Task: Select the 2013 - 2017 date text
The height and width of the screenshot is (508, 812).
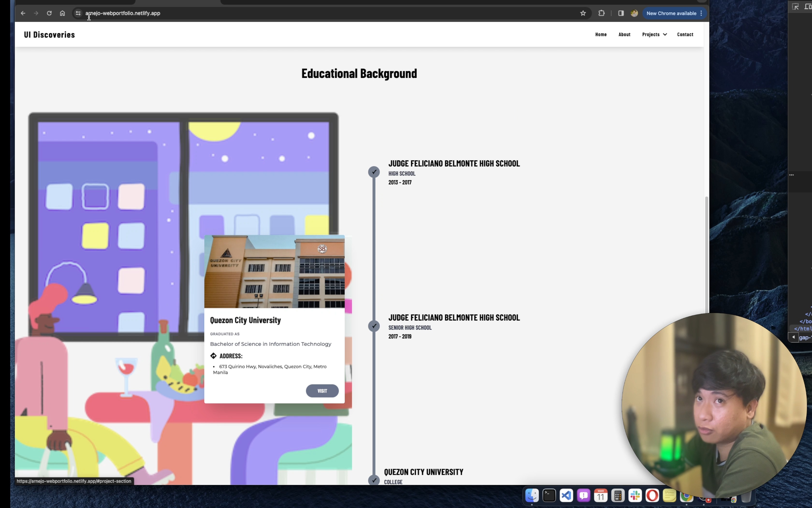Action: [400, 182]
